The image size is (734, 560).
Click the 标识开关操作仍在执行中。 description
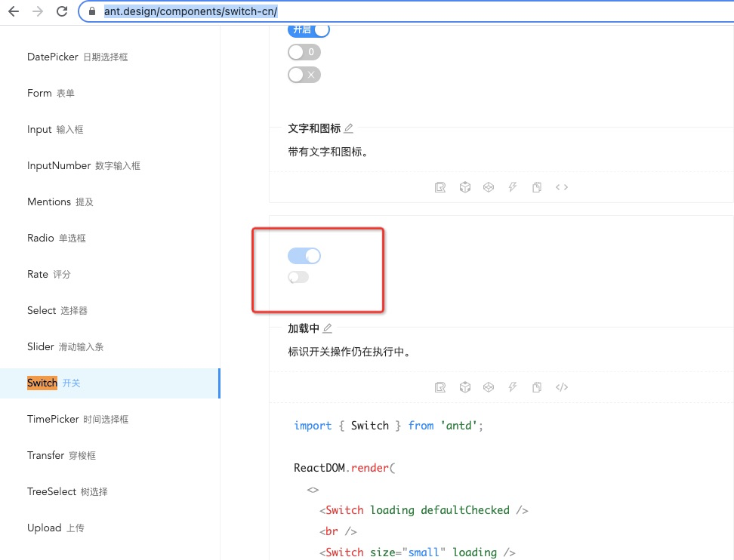click(x=349, y=352)
